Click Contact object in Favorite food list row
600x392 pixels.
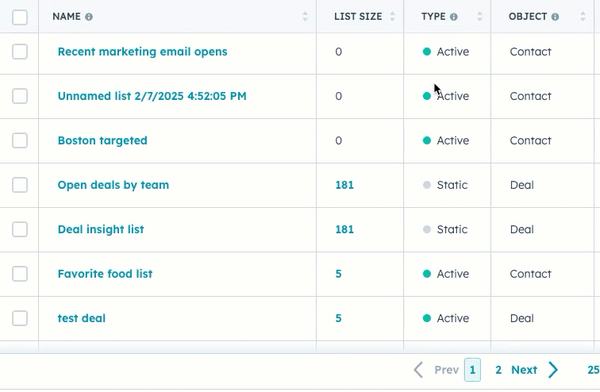530,274
